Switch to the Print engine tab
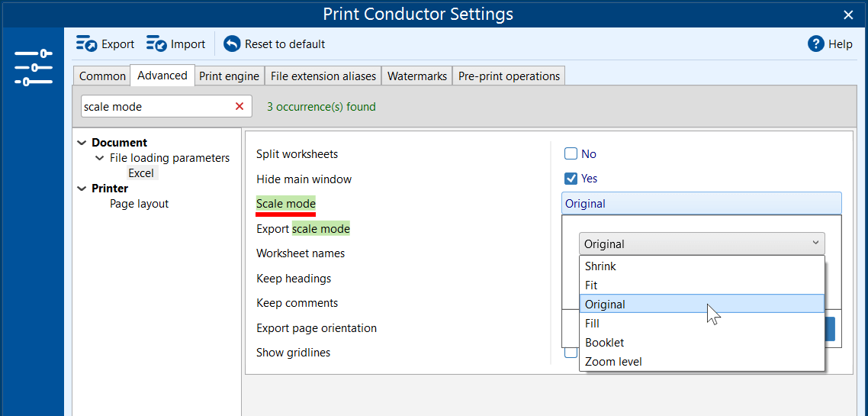Viewport: 868px width, 416px height. coord(230,76)
